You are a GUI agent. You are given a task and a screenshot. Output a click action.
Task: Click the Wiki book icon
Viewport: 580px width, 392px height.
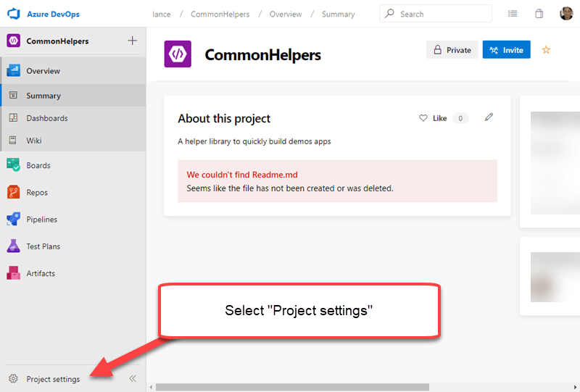[x=12, y=140]
